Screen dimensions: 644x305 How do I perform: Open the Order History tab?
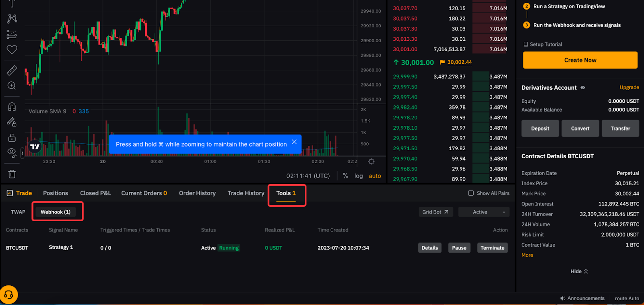(197, 193)
